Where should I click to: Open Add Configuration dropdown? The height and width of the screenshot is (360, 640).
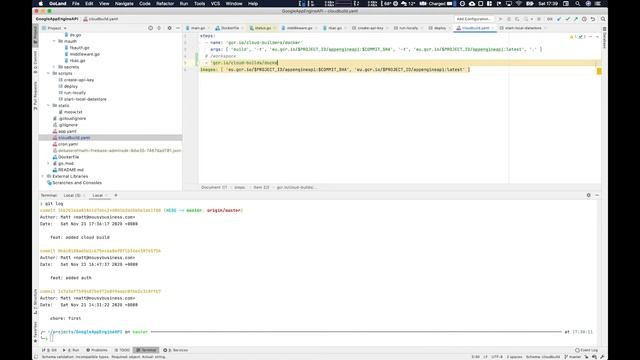(x=474, y=19)
